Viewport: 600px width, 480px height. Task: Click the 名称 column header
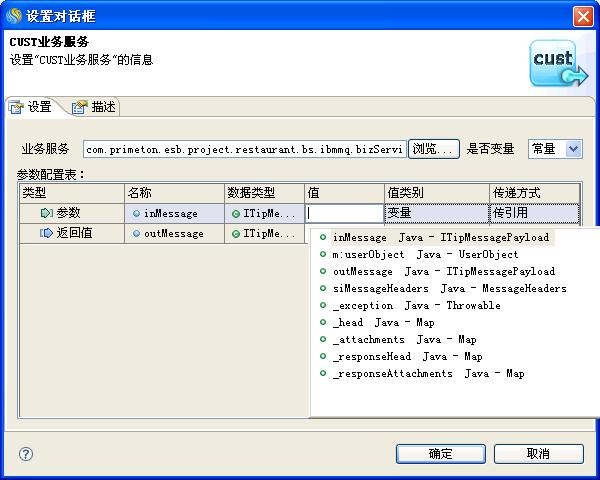174,193
